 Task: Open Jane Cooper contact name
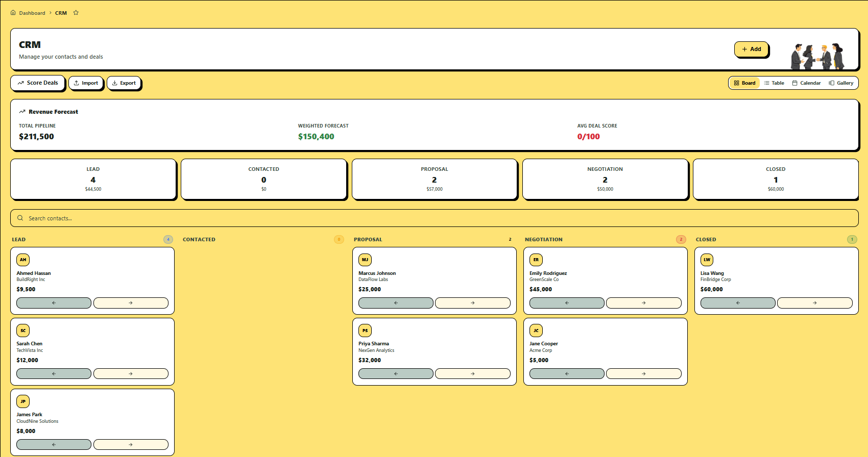pos(544,344)
